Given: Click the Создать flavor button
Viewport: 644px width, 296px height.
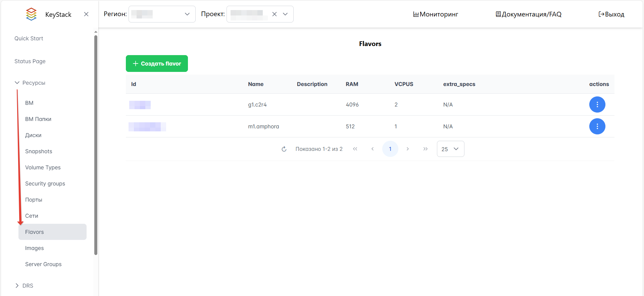Looking at the screenshot, I should 157,64.
